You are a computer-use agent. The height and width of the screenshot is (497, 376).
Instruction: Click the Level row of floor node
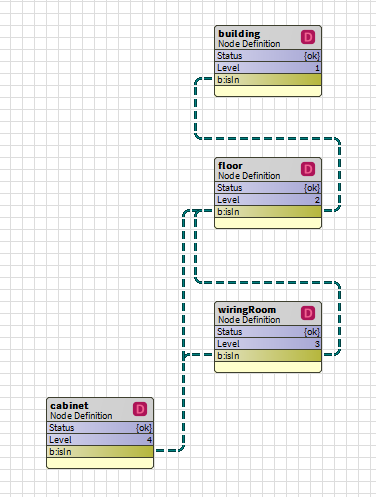(x=268, y=200)
